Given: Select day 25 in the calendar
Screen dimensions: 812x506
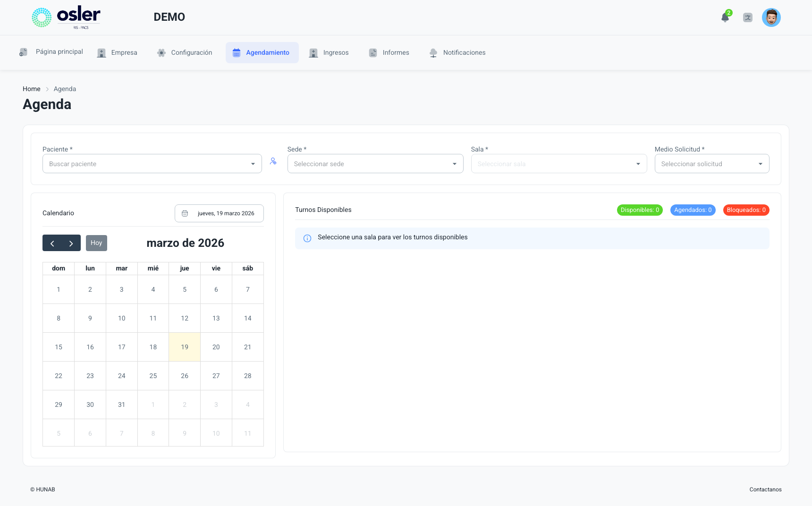Looking at the screenshot, I should point(153,376).
